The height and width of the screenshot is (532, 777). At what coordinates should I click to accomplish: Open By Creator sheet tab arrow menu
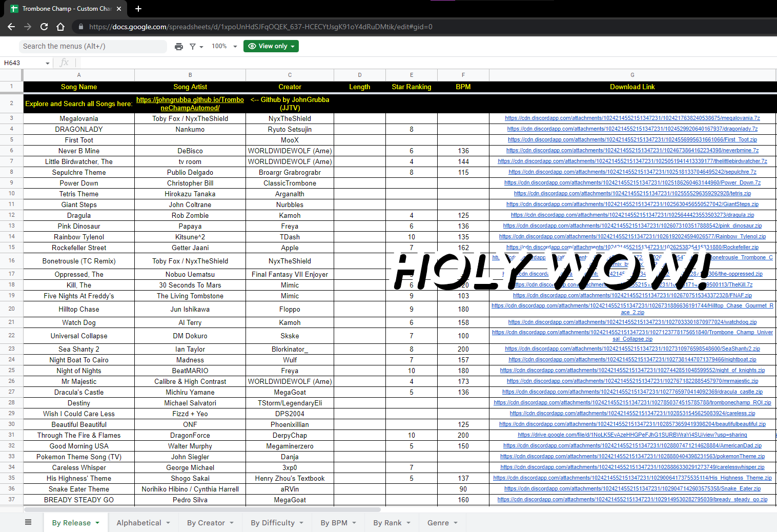pos(232,523)
